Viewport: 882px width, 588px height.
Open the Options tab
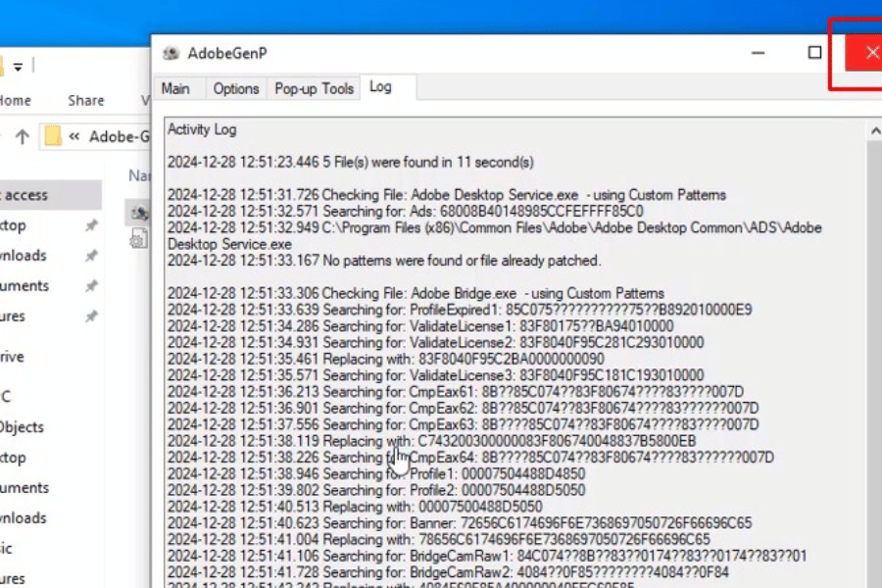pos(236,88)
